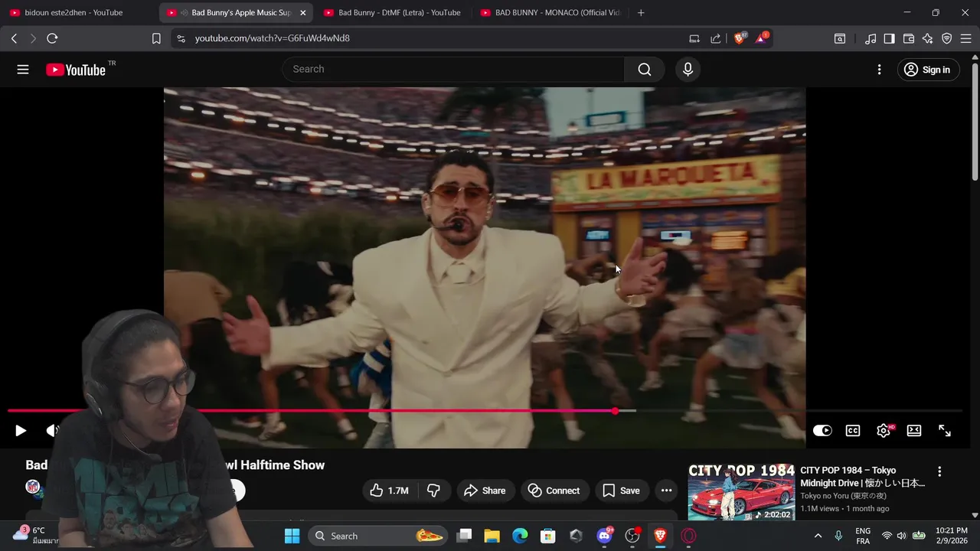This screenshot has height=551, width=980.
Task: Share this page from address bar
Action: [x=716, y=38]
